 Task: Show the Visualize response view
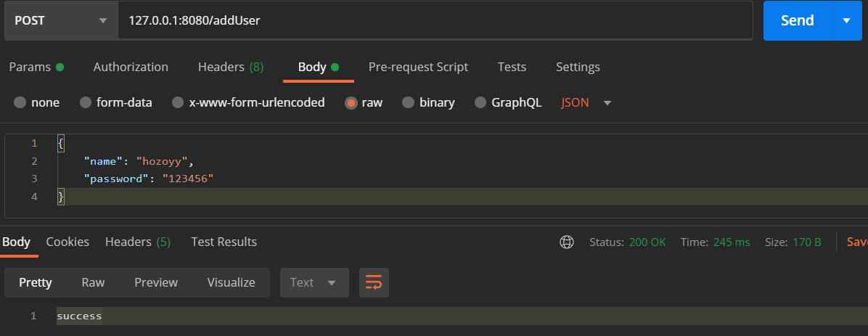coord(231,282)
